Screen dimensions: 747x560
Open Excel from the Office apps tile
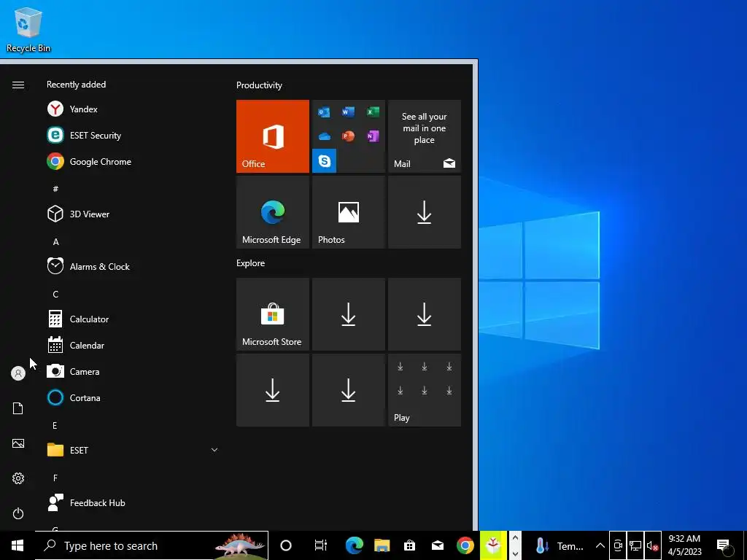[x=373, y=112]
